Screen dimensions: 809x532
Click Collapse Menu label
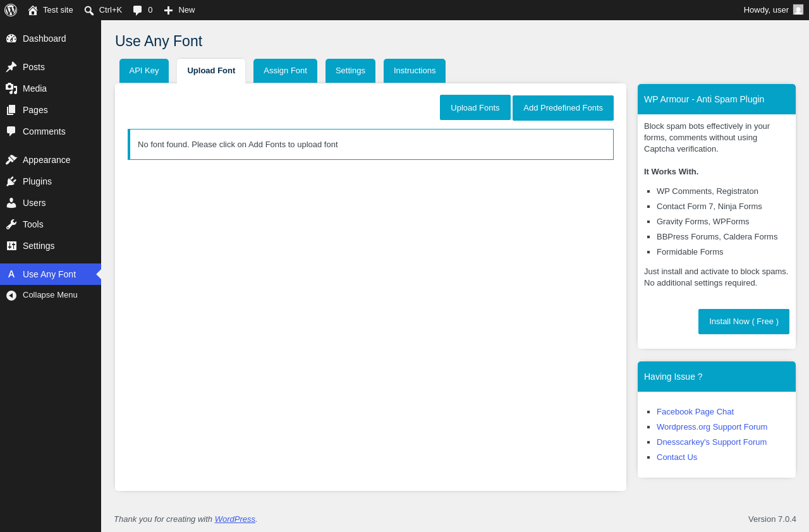click(50, 295)
